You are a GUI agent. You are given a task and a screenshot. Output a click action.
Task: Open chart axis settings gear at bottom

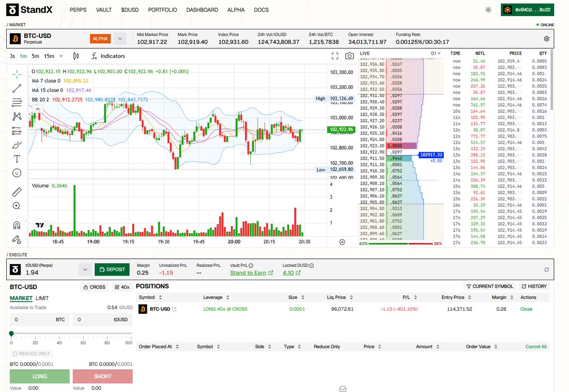click(x=342, y=242)
